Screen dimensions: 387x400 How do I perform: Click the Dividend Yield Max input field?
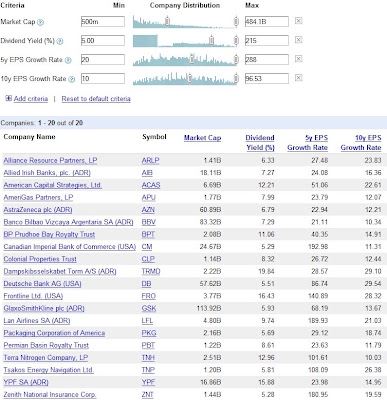pos(267,41)
